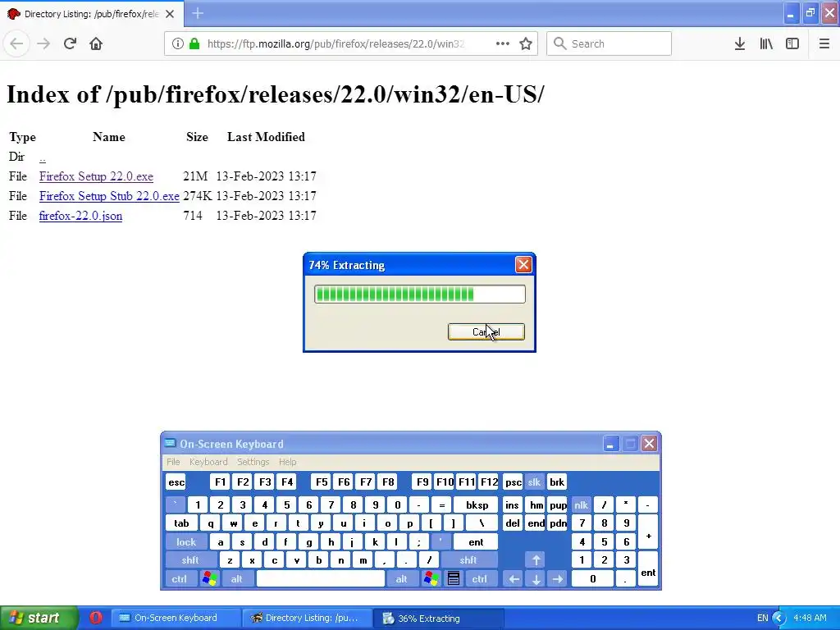
Task: Click the F5 key on On-Screen Keyboard
Action: pos(322,482)
